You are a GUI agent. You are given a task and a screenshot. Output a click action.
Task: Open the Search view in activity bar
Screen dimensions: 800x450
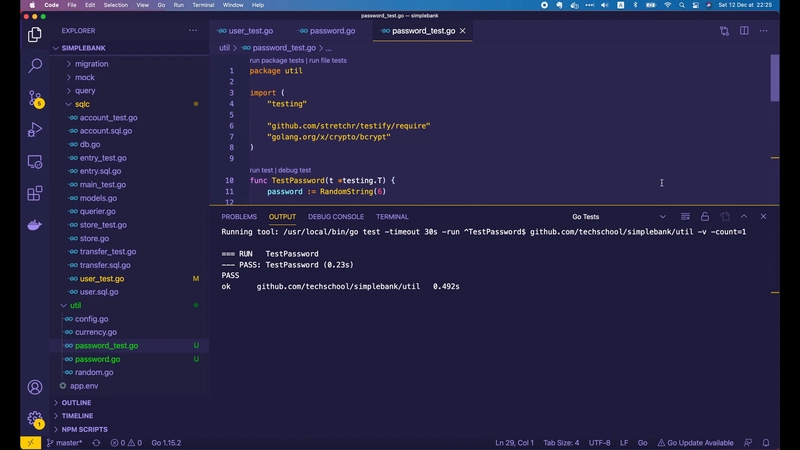coord(35,66)
